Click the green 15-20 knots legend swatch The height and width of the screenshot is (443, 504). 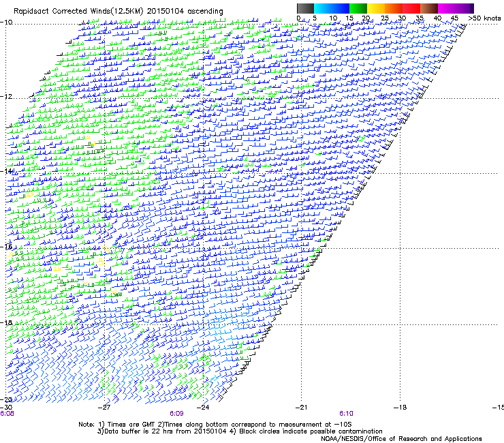[x=358, y=8]
